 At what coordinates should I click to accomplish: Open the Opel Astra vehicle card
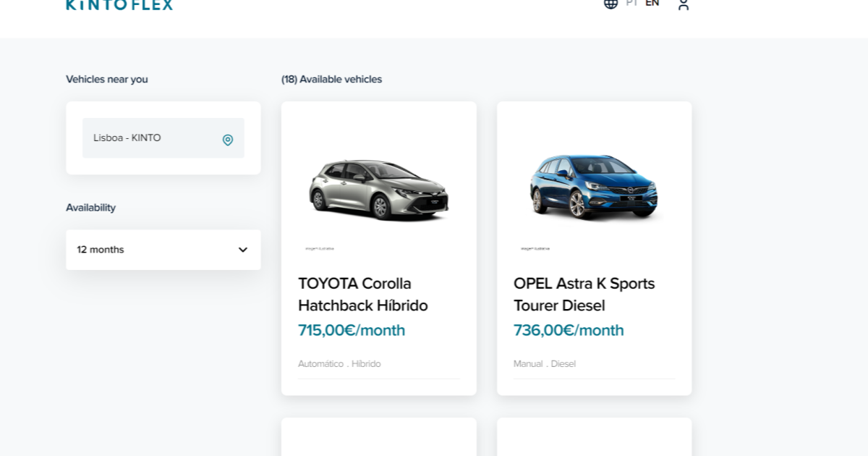593,248
